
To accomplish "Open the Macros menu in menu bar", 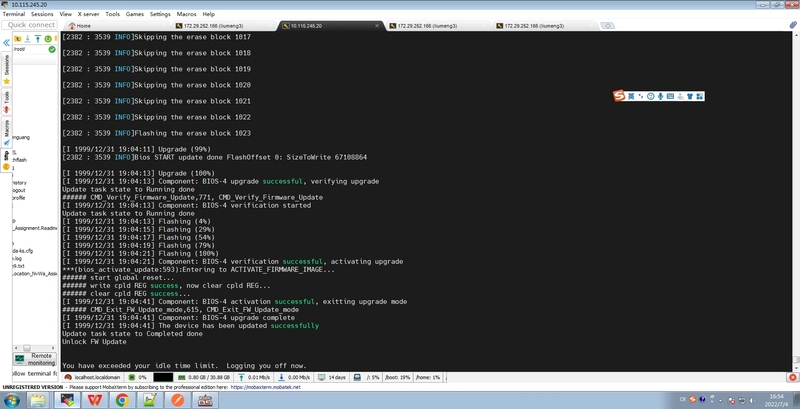I will click(x=186, y=14).
